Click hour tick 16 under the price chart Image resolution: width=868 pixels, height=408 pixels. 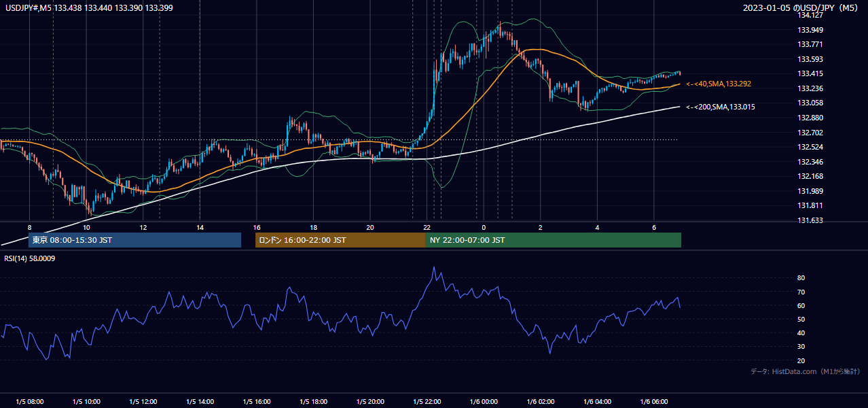coord(257,227)
